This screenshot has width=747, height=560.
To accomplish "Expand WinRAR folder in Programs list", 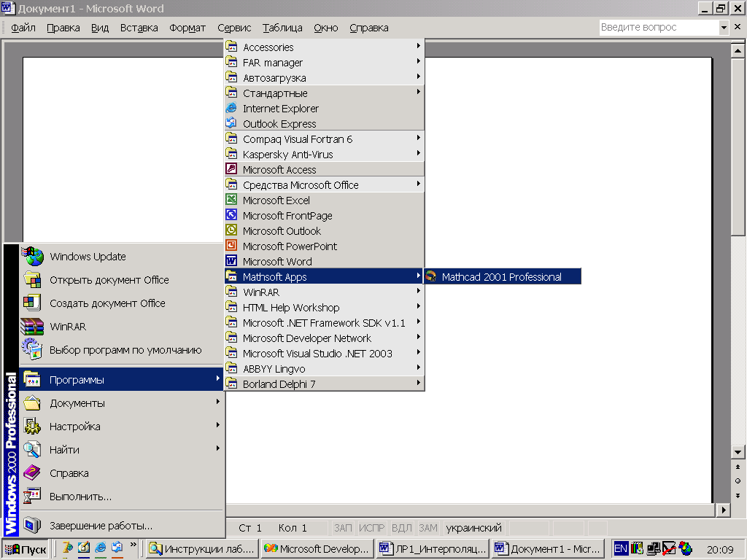I will tap(324, 292).
